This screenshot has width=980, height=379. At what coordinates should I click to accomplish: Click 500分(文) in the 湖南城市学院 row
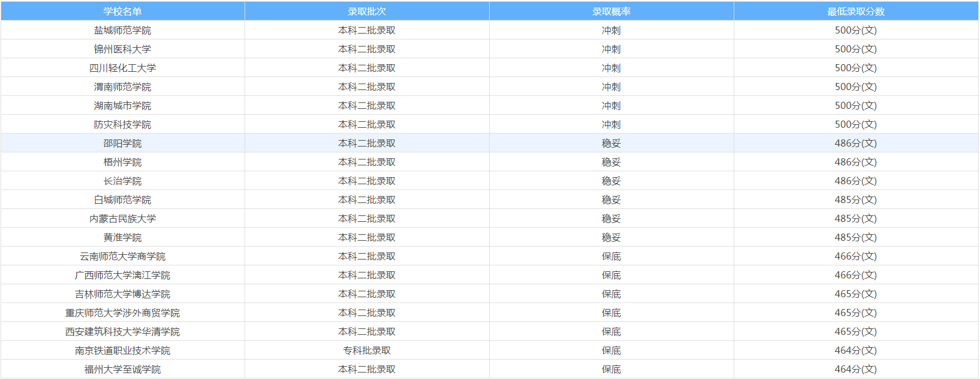click(856, 105)
